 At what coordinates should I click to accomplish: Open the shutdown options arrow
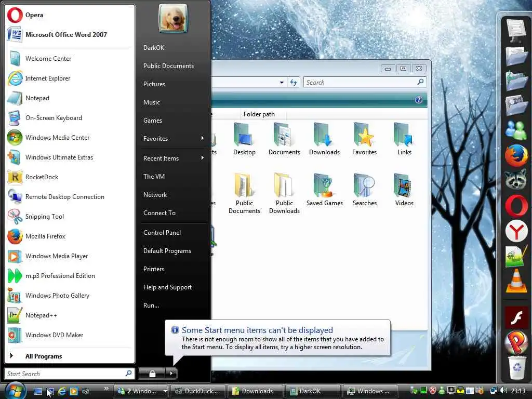pos(171,374)
